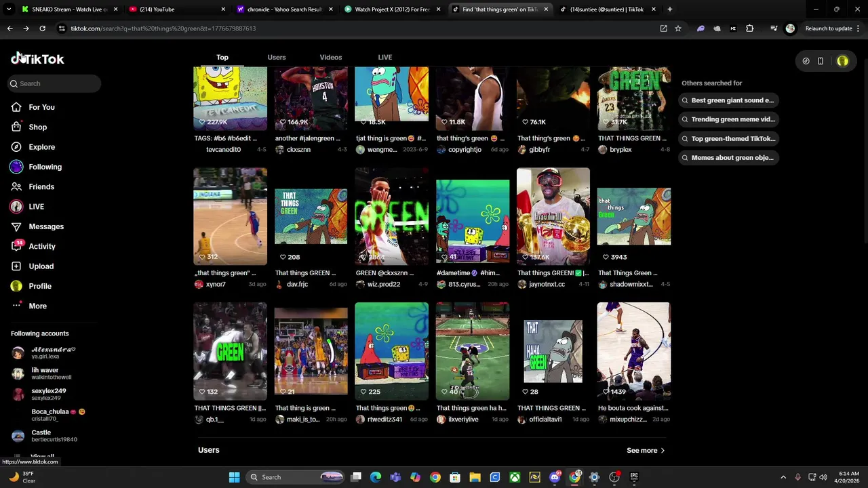This screenshot has width=868, height=488.
Task: Open the browser tab search dropdown arrow
Action: click(9, 9)
